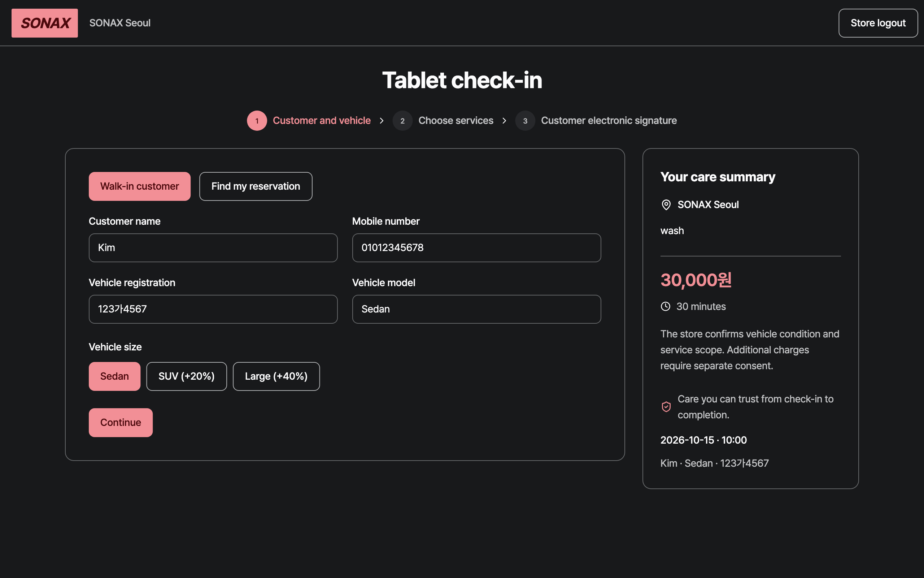
Task: Click the Continue button
Action: 121,422
